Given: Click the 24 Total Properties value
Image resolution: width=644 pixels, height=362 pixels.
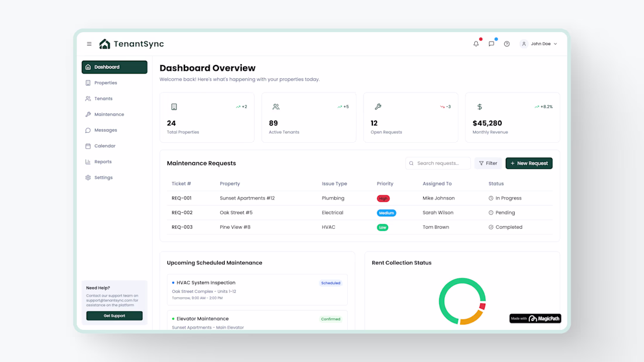Looking at the screenshot, I should [x=172, y=123].
